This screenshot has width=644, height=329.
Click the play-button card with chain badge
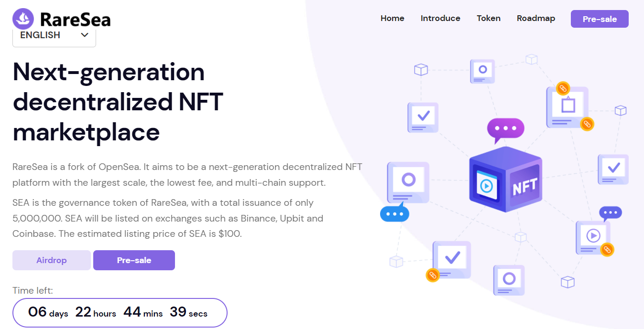click(593, 237)
